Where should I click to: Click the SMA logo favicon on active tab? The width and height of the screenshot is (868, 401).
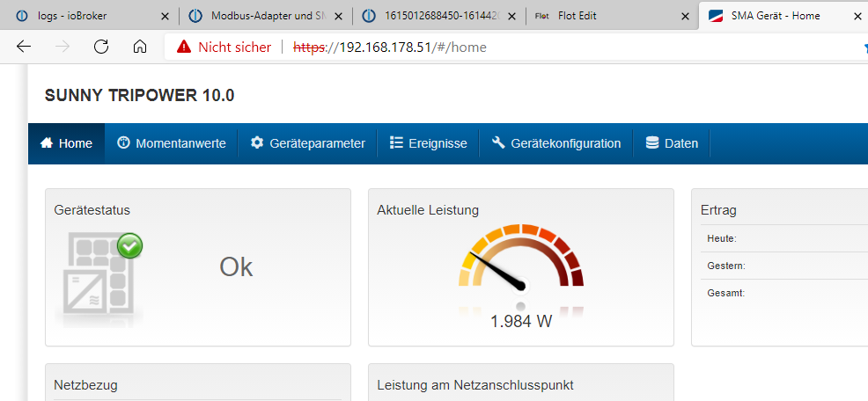click(717, 16)
